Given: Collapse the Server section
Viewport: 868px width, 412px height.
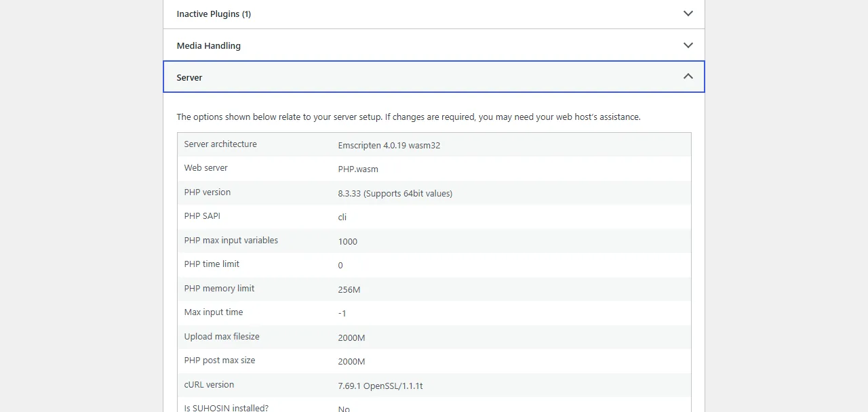Looking at the screenshot, I should pyautogui.click(x=434, y=77).
